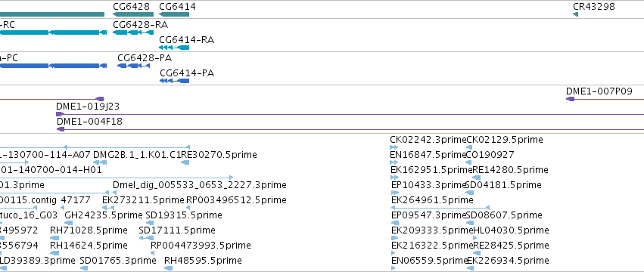Select the SD08607.5prime EST label

click(x=504, y=215)
